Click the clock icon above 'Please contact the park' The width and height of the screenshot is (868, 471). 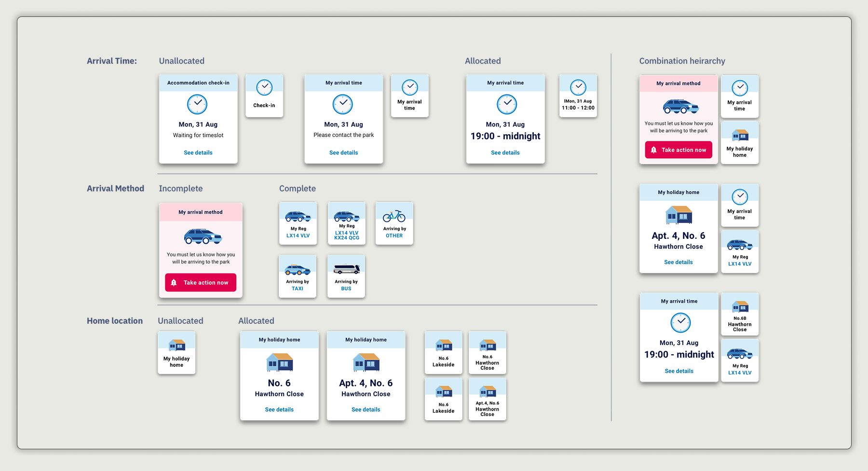pyautogui.click(x=343, y=104)
